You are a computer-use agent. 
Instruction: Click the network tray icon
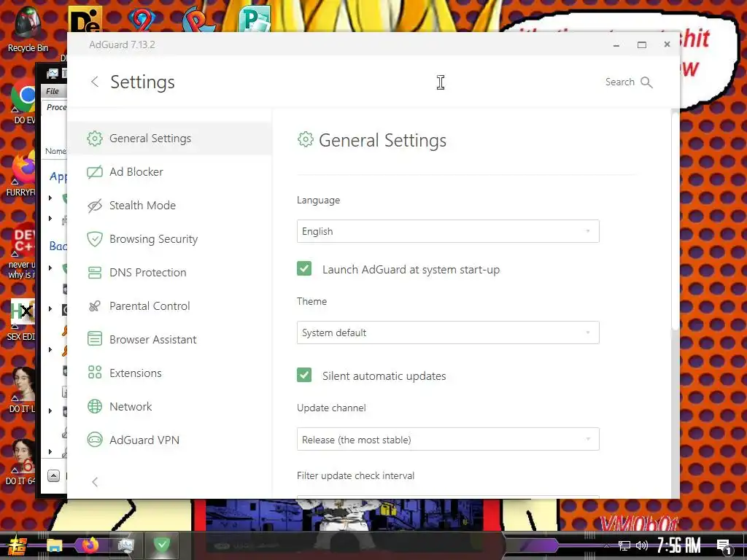[624, 545]
